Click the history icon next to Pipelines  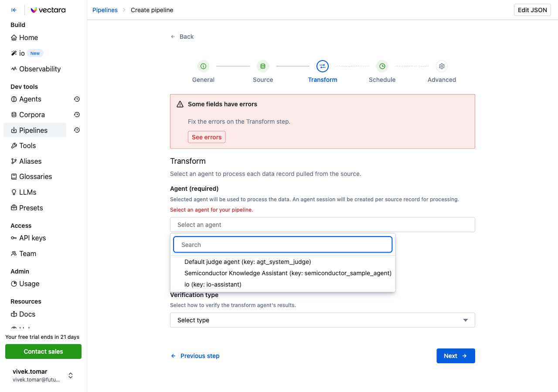[77, 130]
